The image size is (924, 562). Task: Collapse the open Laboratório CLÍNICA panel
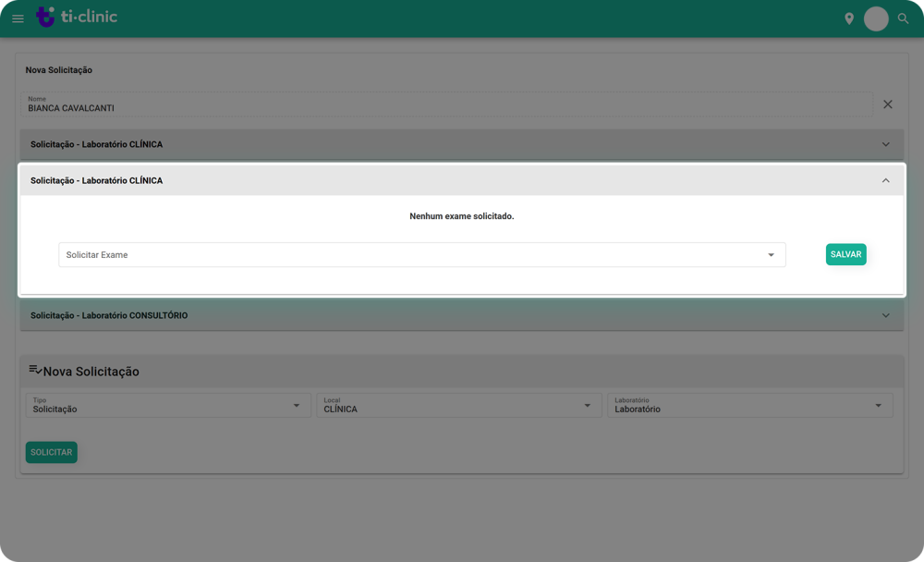[462, 180]
